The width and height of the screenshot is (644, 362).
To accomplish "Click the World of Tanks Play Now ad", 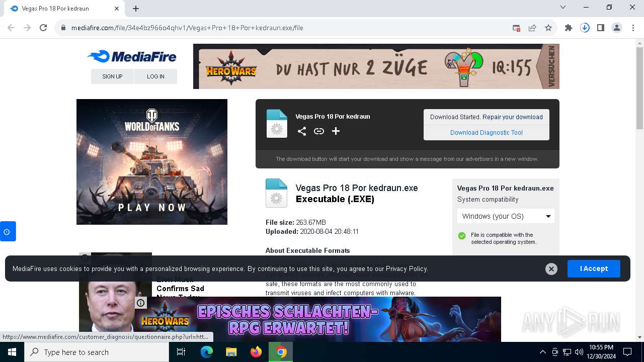I will [152, 162].
